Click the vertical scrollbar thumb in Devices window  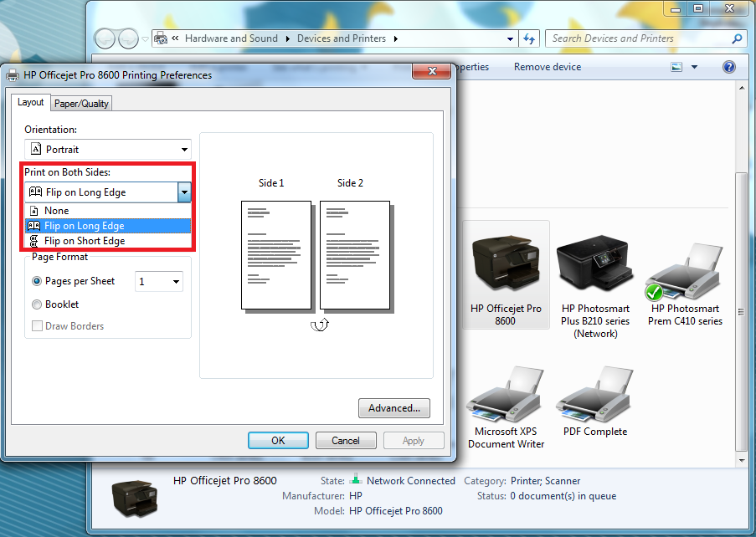742,312
